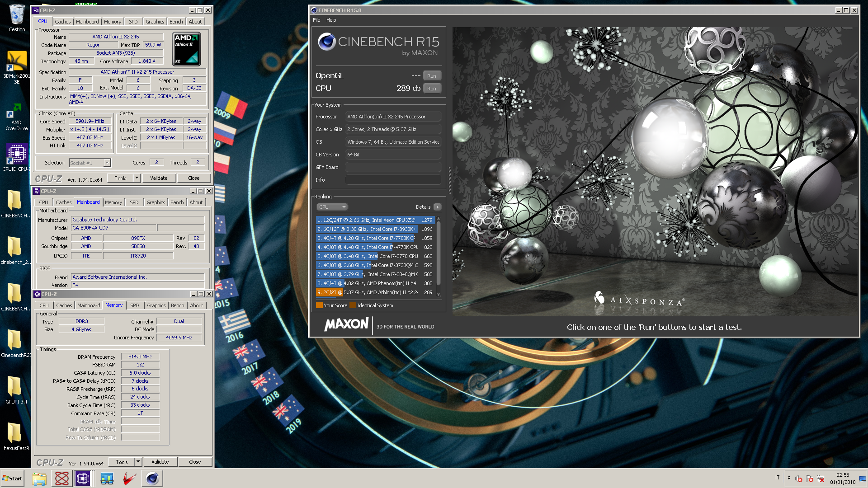
Task: Click the Windows Explorer folder icon in the taskbar
Action: coord(39,479)
